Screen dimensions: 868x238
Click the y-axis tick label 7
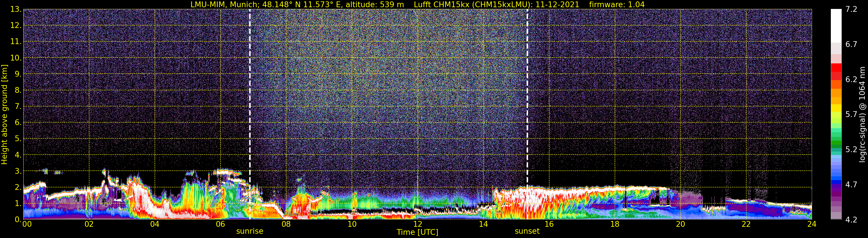18,107
